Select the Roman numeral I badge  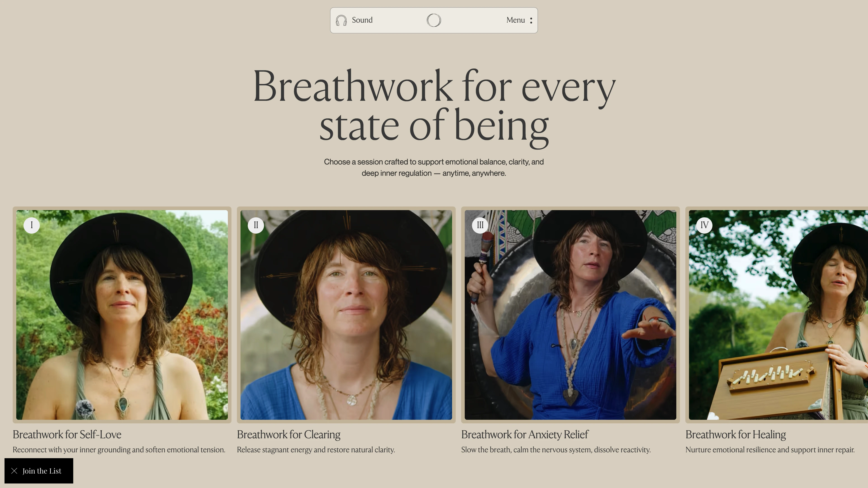point(32,225)
